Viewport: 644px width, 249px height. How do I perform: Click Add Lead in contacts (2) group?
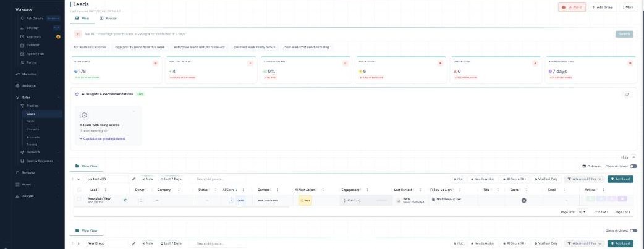[620, 179]
